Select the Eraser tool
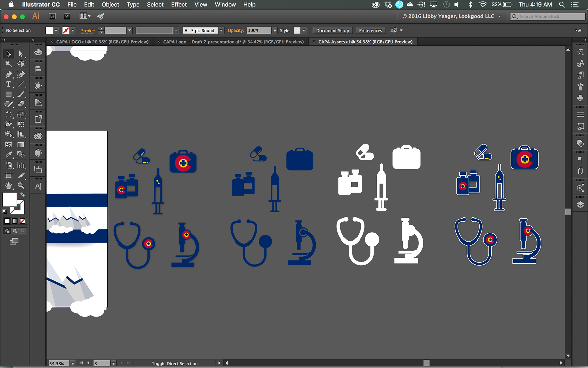Image resolution: width=588 pixels, height=368 pixels. tap(21, 104)
